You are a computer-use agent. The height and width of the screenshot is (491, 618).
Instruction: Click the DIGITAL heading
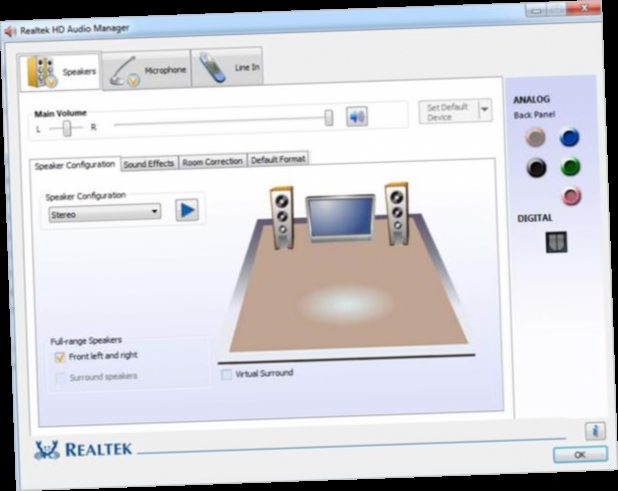click(535, 218)
